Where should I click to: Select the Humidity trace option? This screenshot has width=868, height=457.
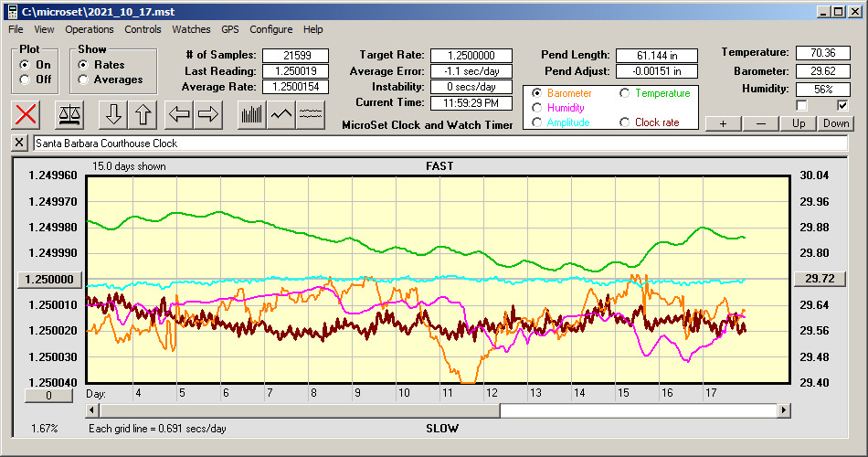click(536, 108)
